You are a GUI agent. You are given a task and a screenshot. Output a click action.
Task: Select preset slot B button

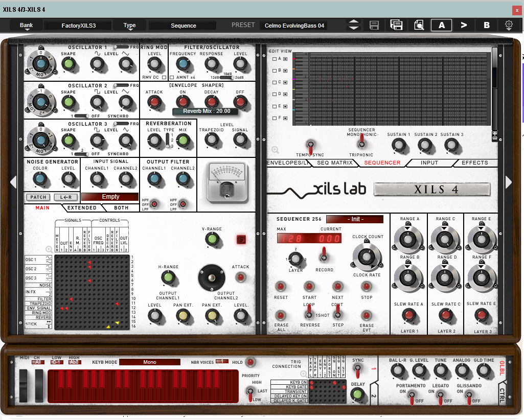(x=487, y=25)
